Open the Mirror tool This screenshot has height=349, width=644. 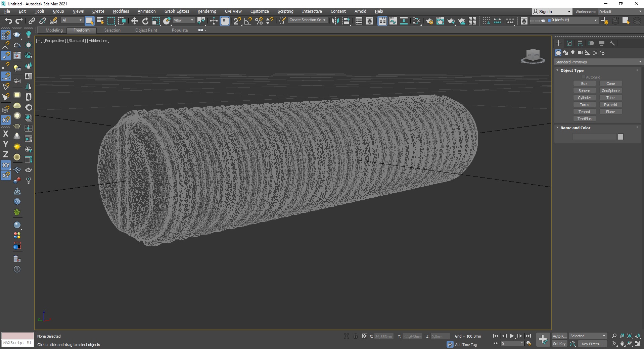(x=335, y=21)
